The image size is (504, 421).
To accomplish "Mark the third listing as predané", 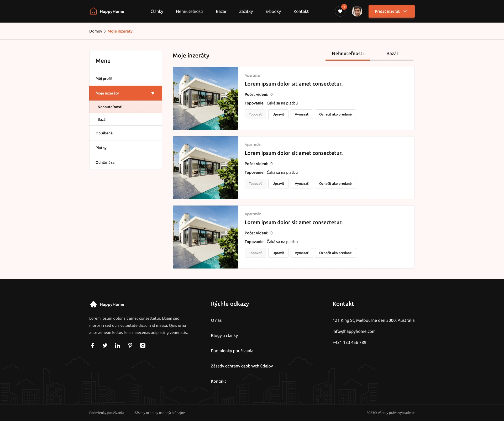I will (x=335, y=253).
